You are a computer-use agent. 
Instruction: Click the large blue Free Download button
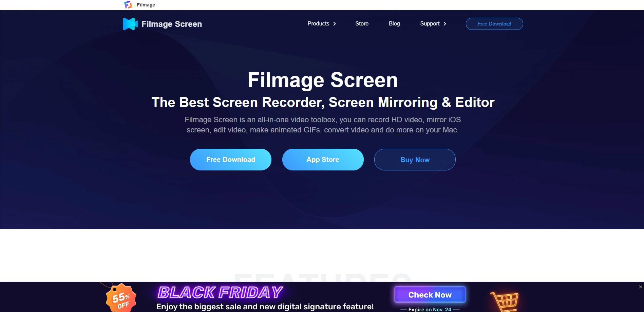[x=231, y=160]
